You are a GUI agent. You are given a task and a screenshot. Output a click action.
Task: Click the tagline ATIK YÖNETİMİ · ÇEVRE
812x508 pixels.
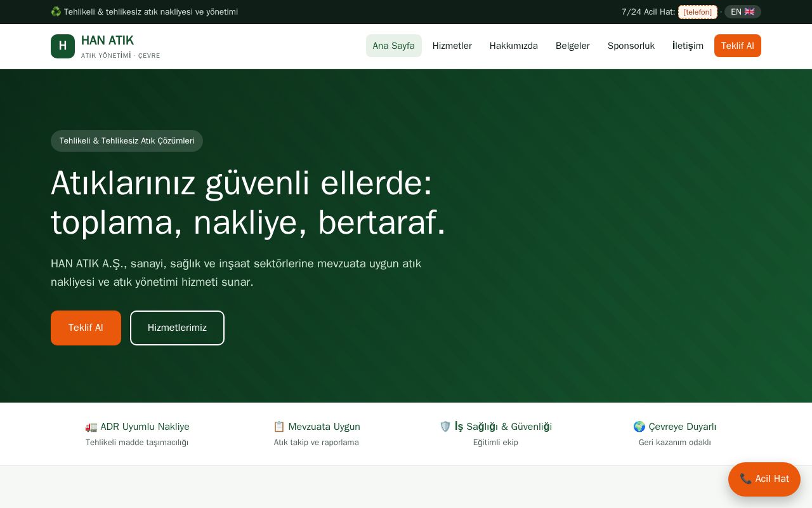coord(121,55)
